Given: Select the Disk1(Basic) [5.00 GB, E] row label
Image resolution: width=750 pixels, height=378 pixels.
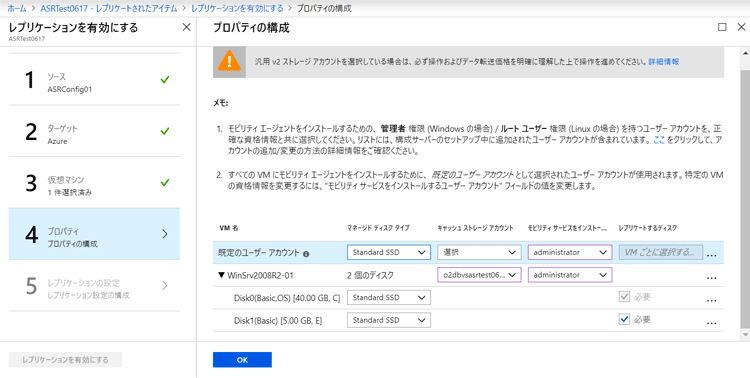Looking at the screenshot, I should (278, 321).
